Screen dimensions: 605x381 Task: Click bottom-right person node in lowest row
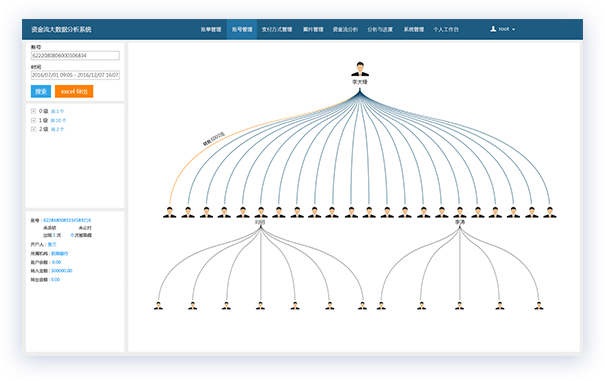tap(539, 306)
